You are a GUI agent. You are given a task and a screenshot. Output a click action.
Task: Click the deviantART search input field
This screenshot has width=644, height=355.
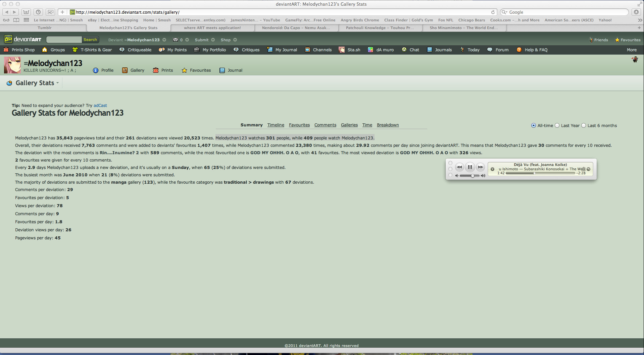click(64, 40)
